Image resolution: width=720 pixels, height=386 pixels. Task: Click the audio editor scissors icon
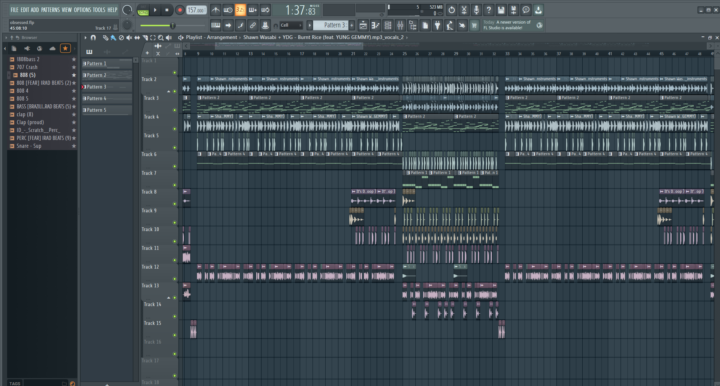pos(464,10)
